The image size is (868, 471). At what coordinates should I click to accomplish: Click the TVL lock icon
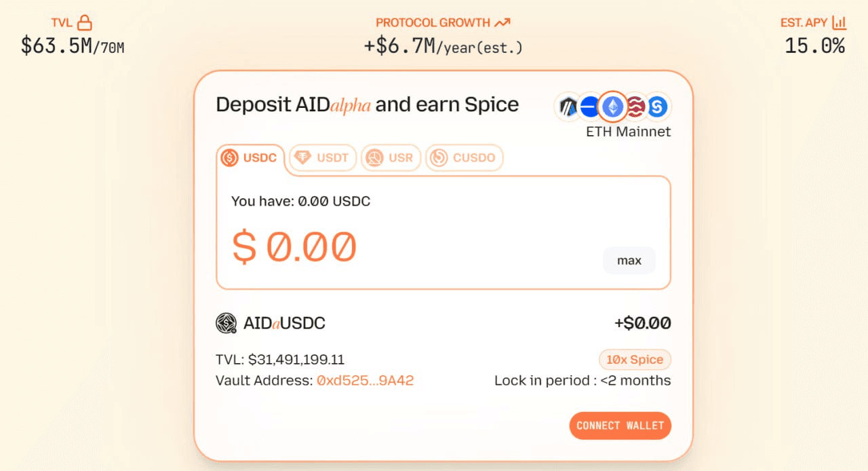(84, 22)
